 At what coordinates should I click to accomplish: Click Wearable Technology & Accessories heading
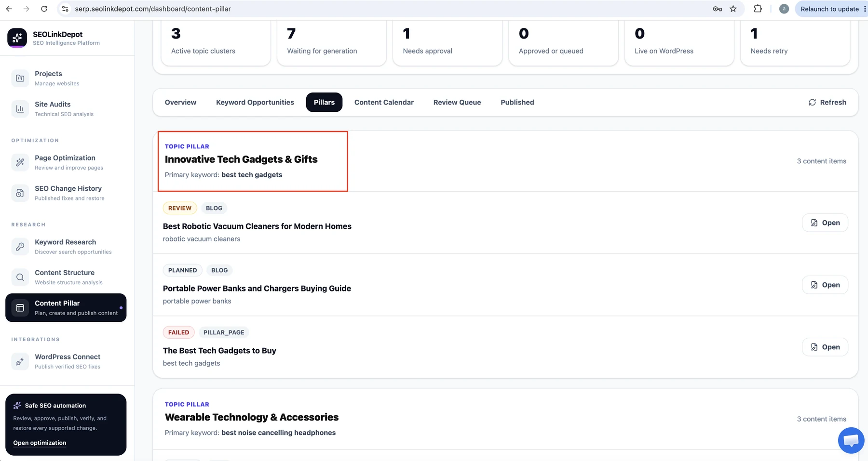tap(252, 417)
